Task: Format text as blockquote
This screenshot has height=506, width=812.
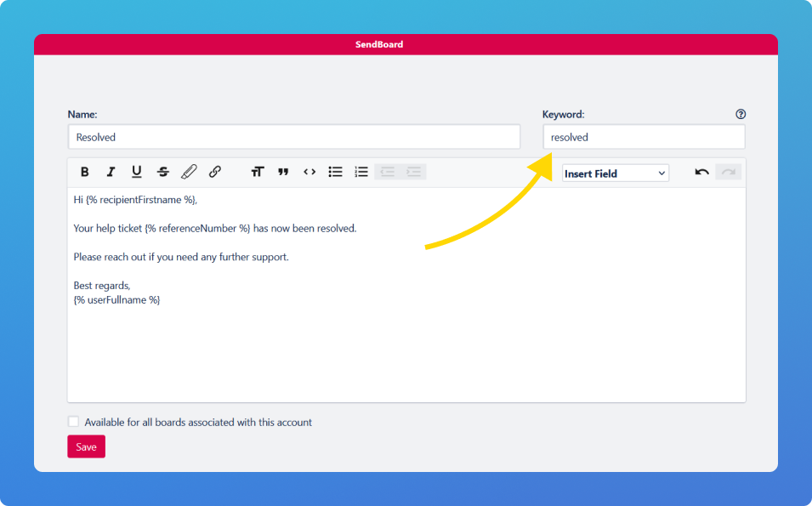Action: coord(283,172)
